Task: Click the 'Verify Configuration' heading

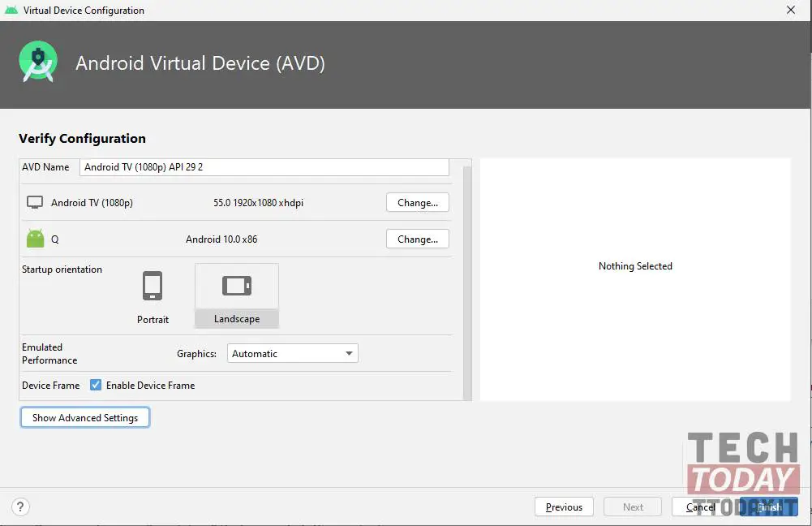Action: point(83,138)
